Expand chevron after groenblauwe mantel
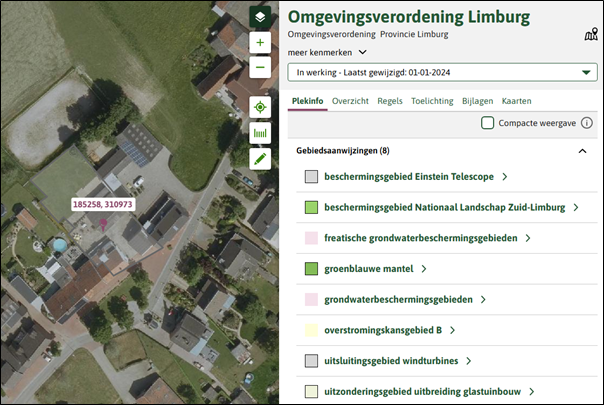Image resolution: width=604 pixels, height=405 pixels. pyautogui.click(x=424, y=269)
